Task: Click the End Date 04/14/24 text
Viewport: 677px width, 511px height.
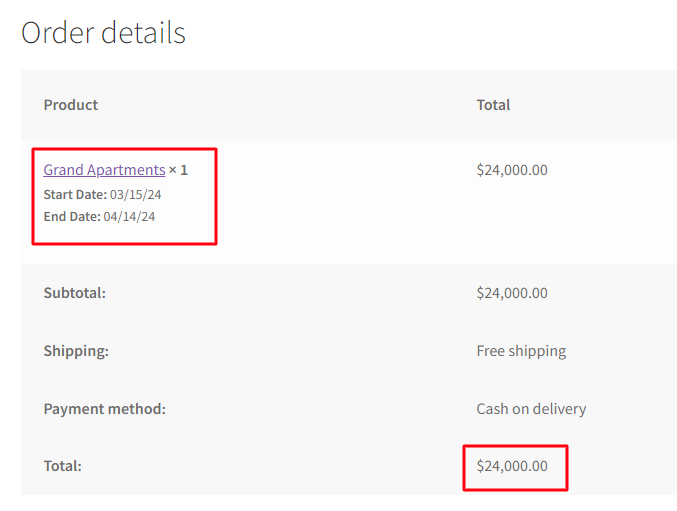Action: [99, 216]
